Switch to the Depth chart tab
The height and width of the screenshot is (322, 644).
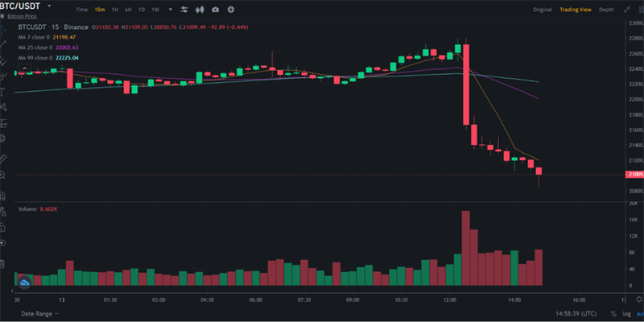(605, 10)
